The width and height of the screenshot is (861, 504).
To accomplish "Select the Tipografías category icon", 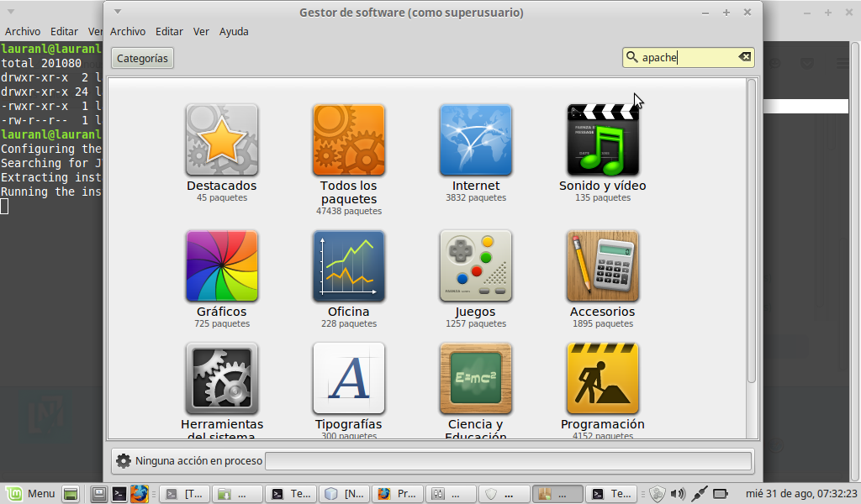I will point(349,378).
